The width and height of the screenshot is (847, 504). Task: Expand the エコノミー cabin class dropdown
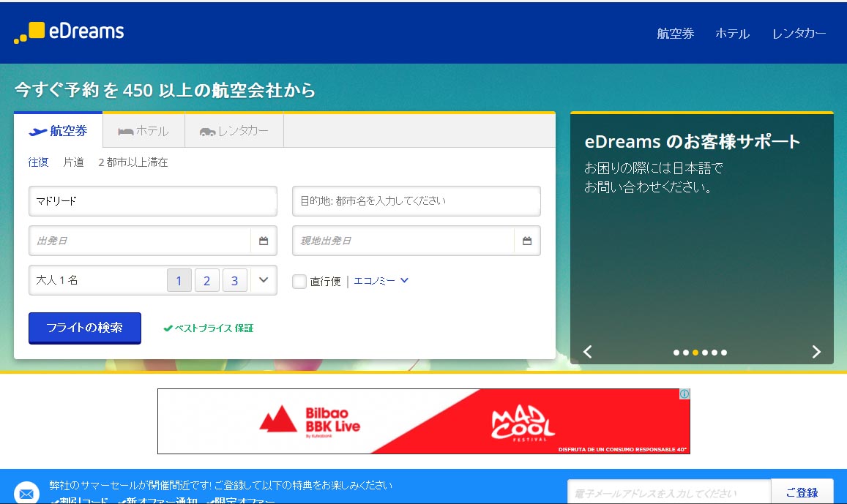(381, 281)
